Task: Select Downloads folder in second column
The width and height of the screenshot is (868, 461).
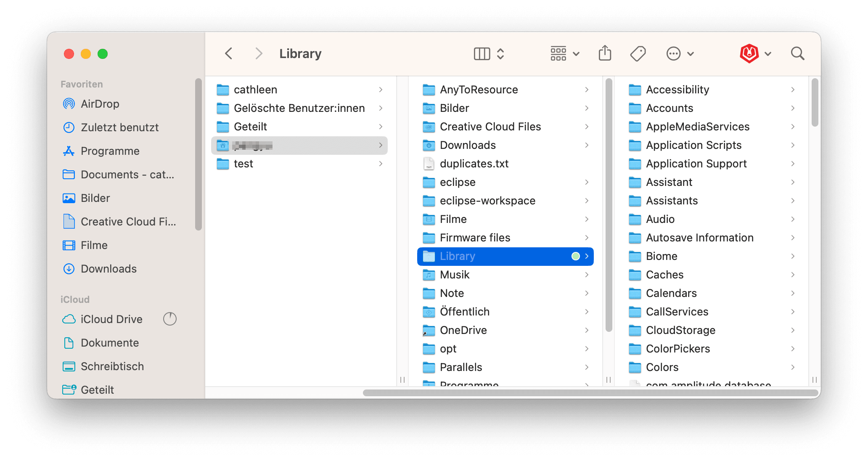Action: pyautogui.click(x=505, y=145)
